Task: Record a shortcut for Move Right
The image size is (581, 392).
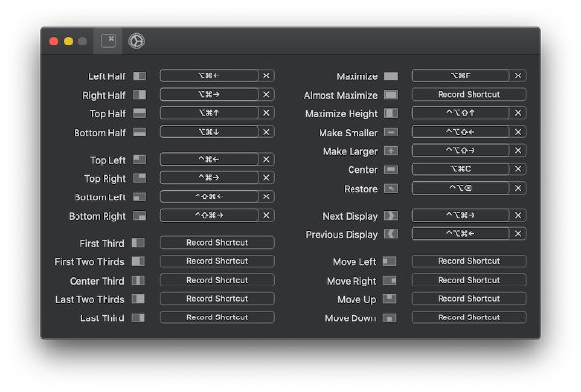Action: click(469, 280)
